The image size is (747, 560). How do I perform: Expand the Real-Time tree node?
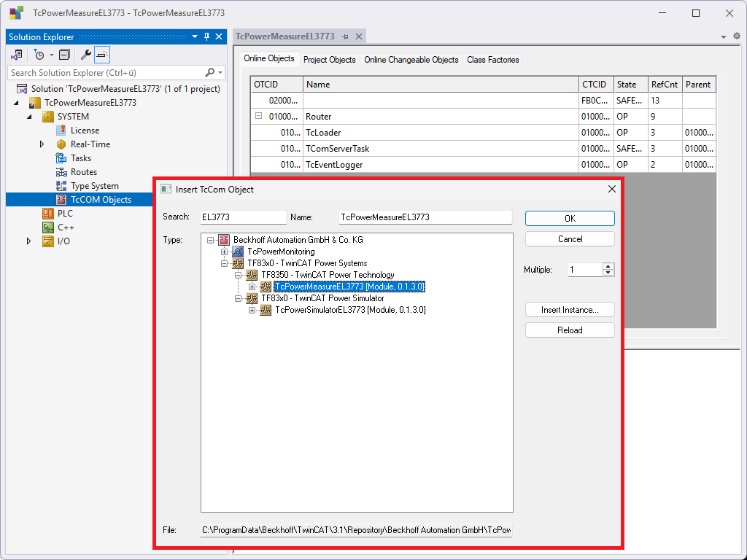click(42, 144)
